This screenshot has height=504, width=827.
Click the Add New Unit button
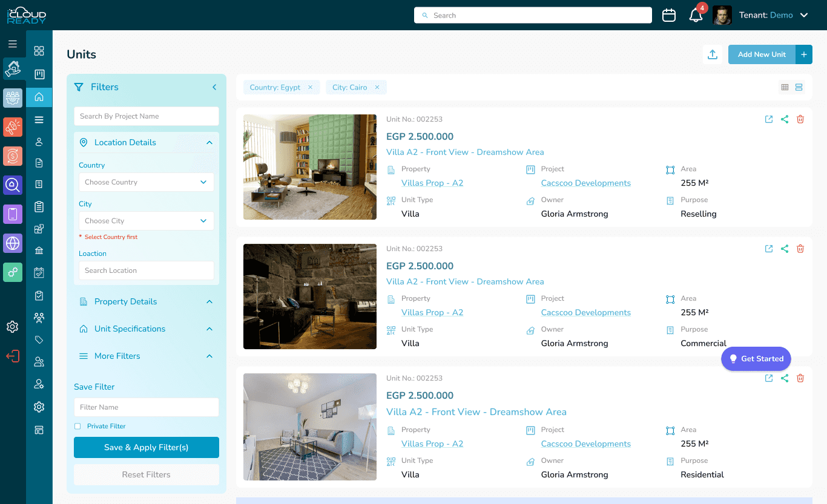click(x=762, y=54)
